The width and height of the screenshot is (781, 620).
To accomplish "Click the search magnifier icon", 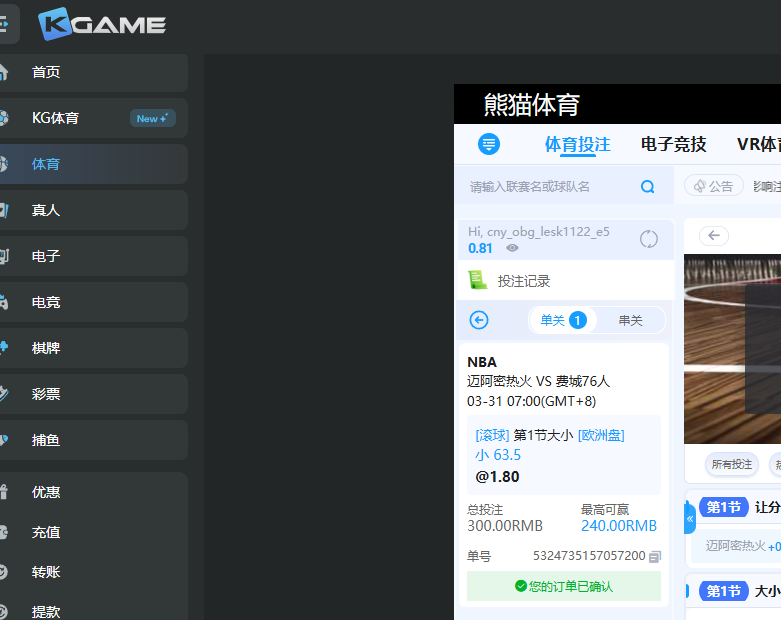I will 647,187.
